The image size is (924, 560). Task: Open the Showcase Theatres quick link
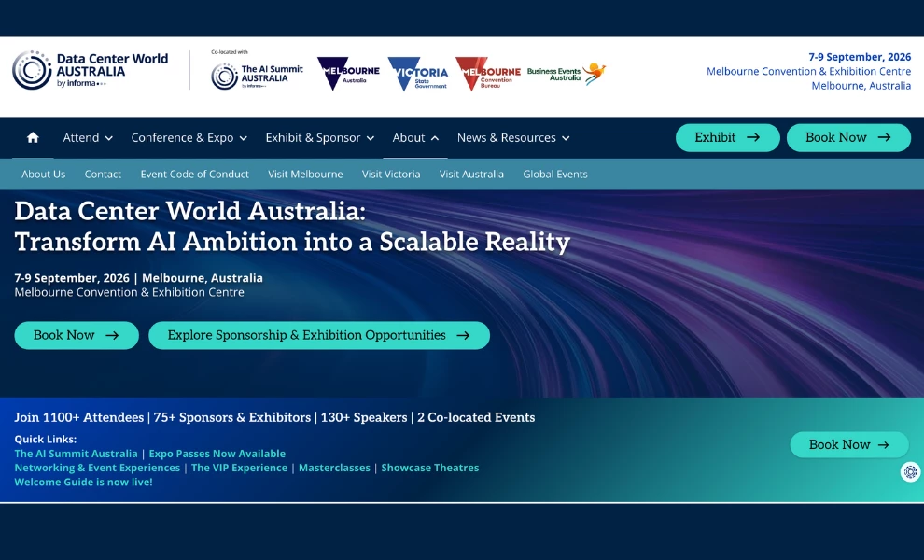429,468
